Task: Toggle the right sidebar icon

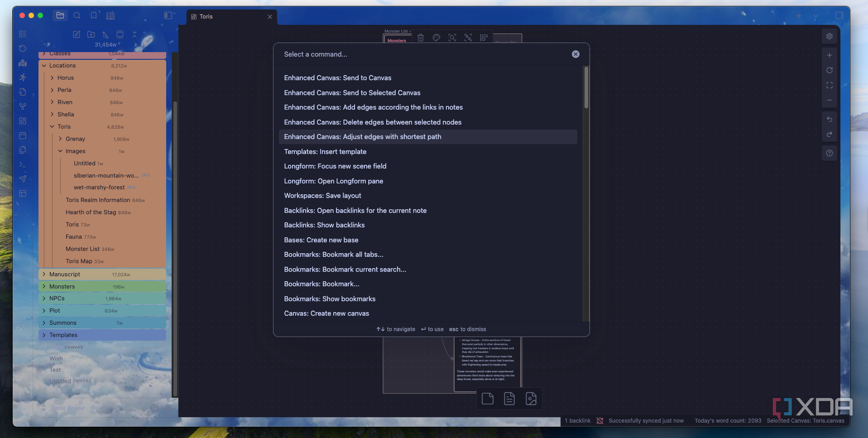Action: tap(839, 15)
